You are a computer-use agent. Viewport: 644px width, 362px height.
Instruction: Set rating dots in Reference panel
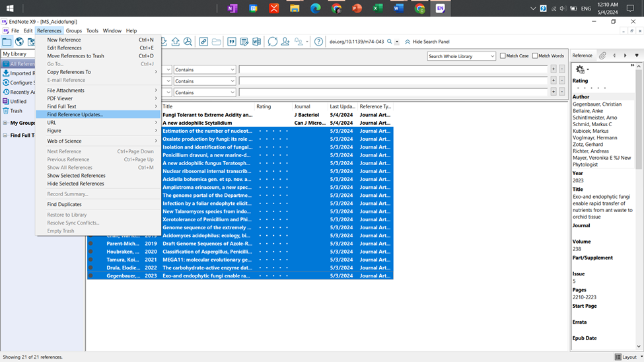point(591,88)
